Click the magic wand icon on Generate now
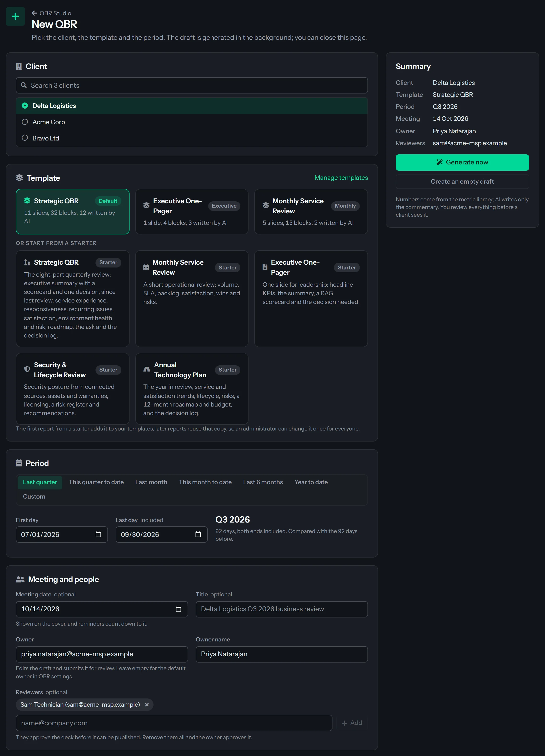 440,162
